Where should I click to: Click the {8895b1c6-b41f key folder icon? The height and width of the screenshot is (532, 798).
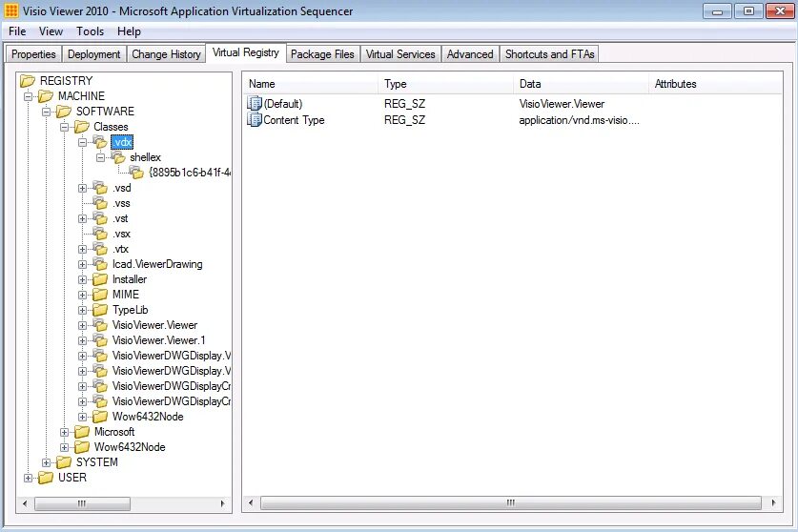[136, 173]
